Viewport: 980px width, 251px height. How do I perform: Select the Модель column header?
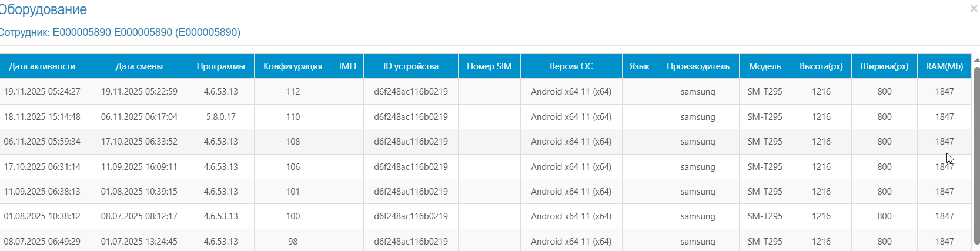[765, 66]
